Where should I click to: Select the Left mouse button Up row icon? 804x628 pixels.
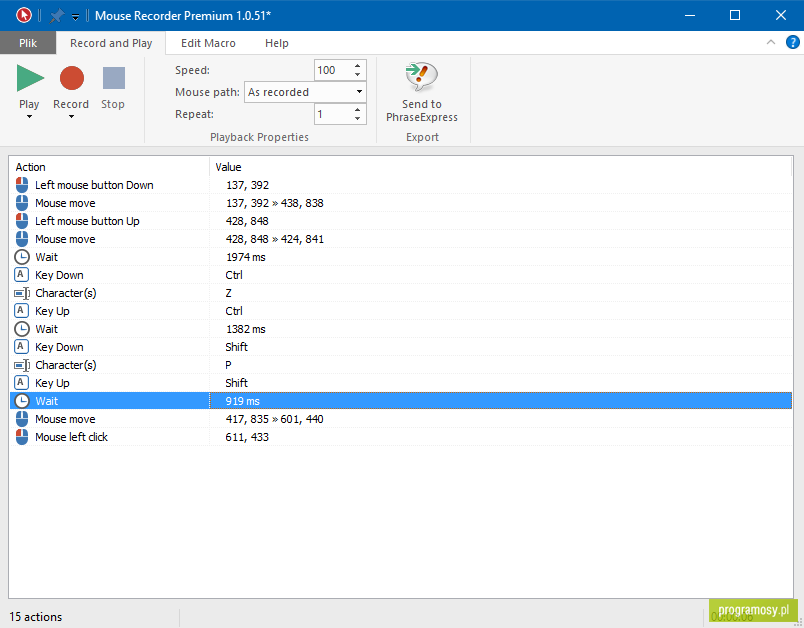(22, 221)
